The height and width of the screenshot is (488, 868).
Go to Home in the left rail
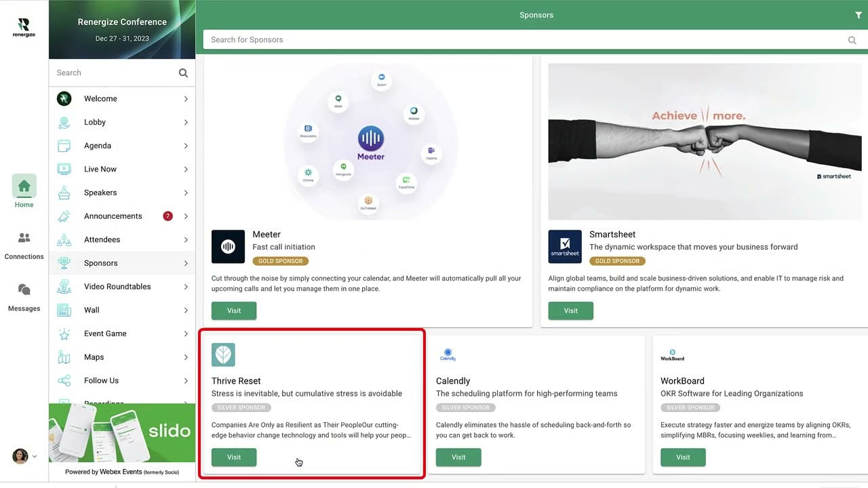(24, 191)
